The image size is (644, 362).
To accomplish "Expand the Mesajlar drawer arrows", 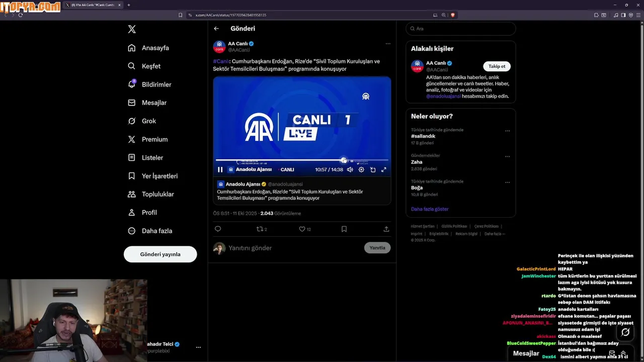I will pyautogui.click(x=623, y=353).
